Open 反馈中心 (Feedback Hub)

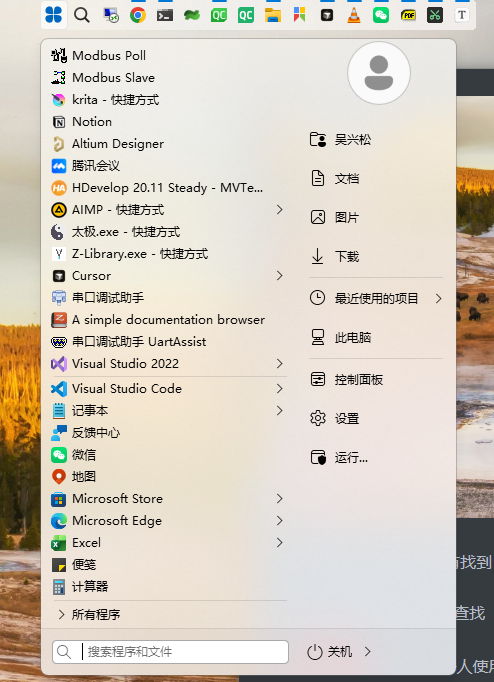(168, 432)
